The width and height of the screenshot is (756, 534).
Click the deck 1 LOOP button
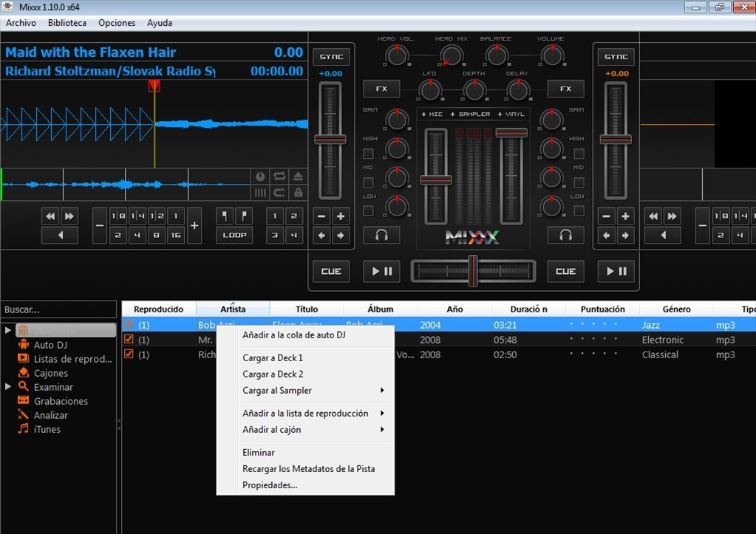point(234,235)
